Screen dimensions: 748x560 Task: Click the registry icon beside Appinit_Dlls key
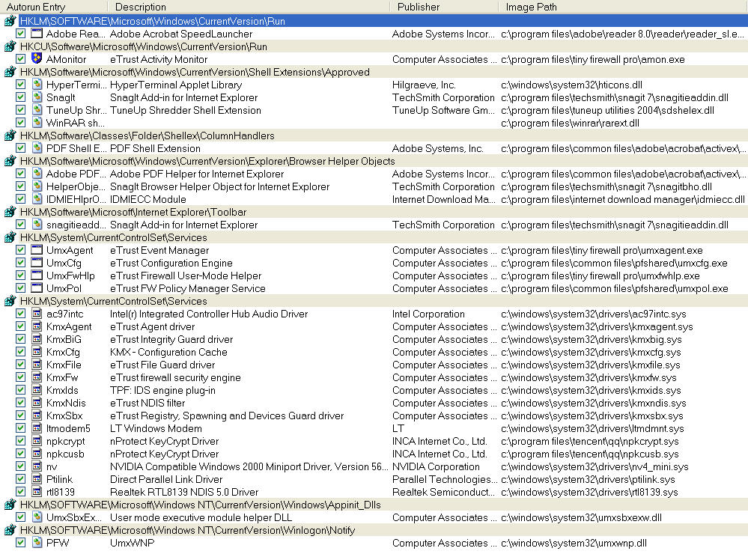point(10,504)
